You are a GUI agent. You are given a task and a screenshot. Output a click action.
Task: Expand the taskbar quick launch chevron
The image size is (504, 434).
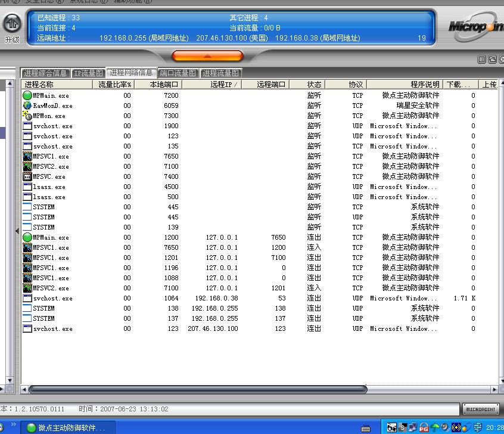14,424
